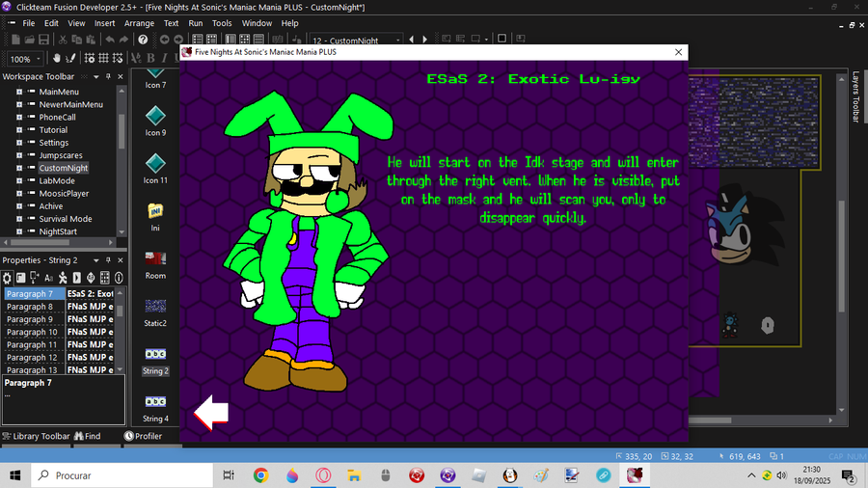Open the Run menu

click(x=196, y=23)
